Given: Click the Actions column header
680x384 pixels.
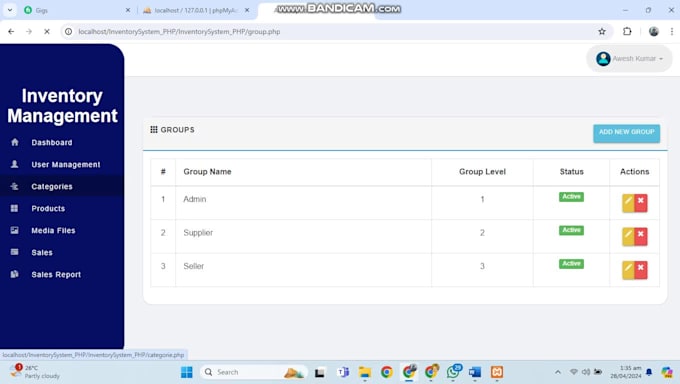Looking at the screenshot, I should click(x=634, y=171).
